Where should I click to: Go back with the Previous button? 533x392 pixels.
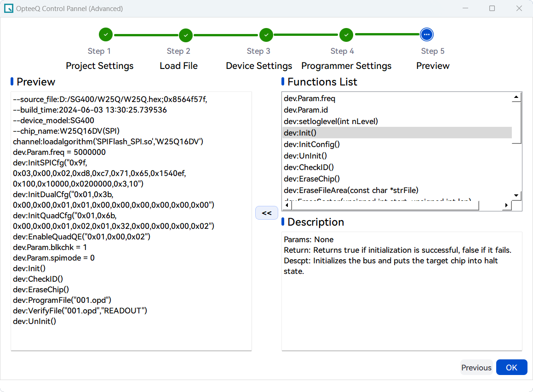point(476,367)
